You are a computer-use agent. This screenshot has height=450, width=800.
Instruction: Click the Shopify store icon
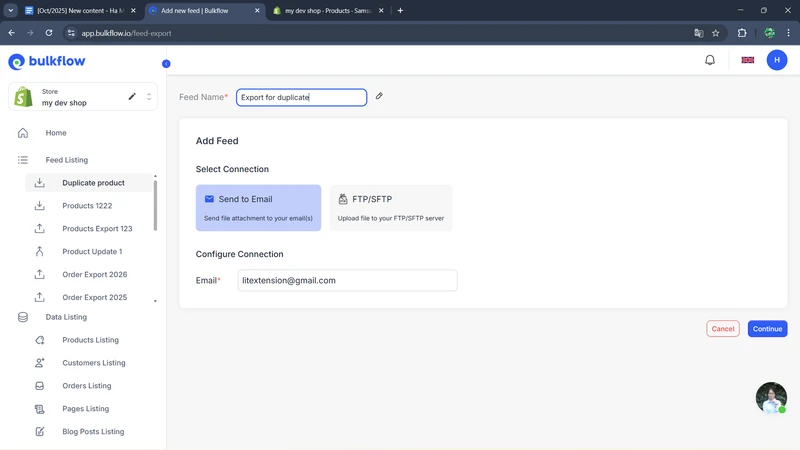coord(23,96)
